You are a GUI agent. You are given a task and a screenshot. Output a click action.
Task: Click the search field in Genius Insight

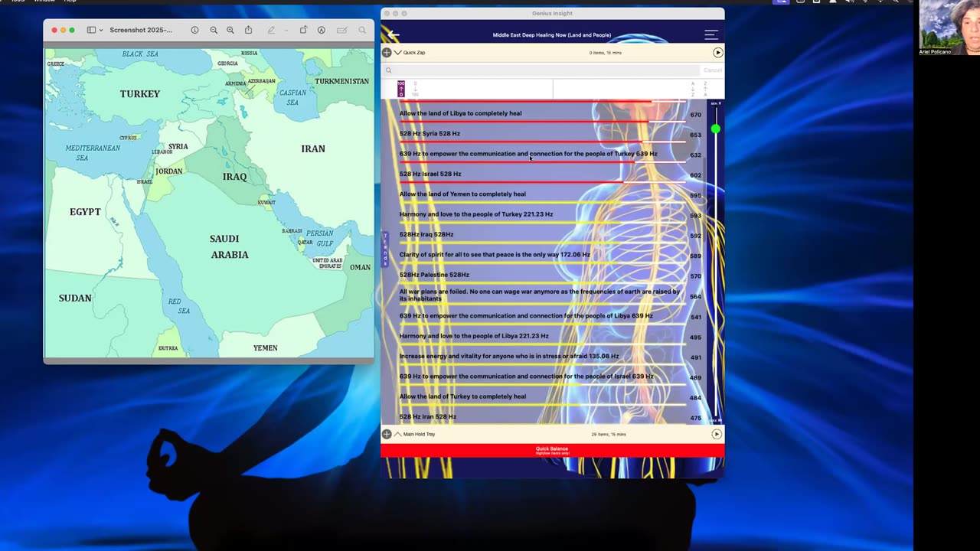541,70
